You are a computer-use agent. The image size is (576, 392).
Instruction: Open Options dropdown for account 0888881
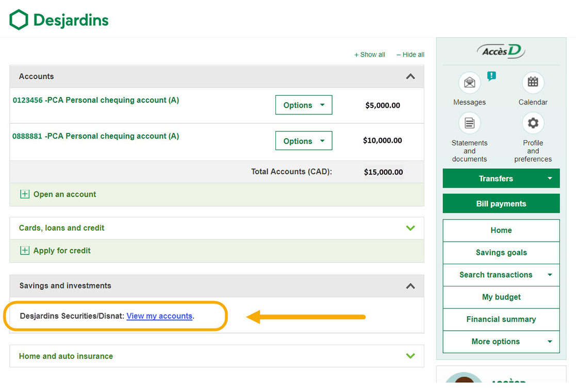(304, 141)
